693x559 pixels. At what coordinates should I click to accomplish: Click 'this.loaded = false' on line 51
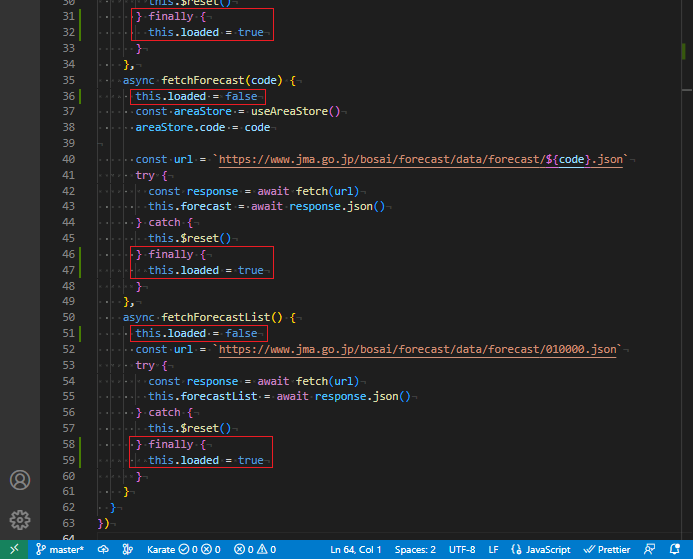(x=196, y=333)
